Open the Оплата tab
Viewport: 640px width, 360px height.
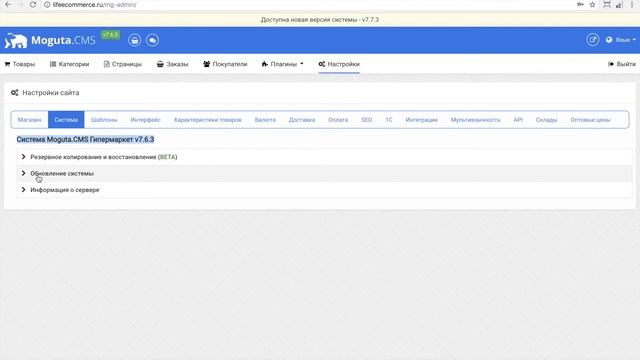pyautogui.click(x=338, y=120)
